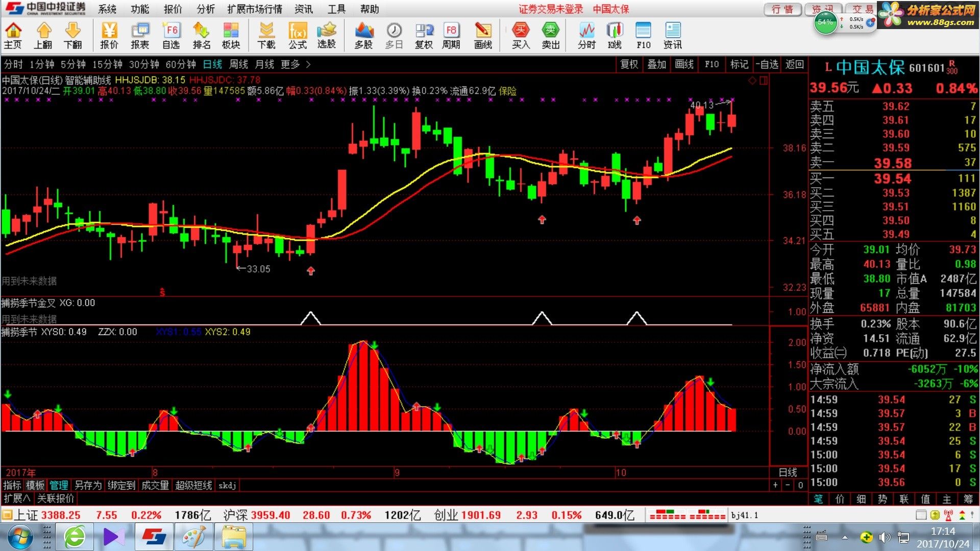Open the 板块 sector icon
Viewport: 980px width, 551px height.
231,36
